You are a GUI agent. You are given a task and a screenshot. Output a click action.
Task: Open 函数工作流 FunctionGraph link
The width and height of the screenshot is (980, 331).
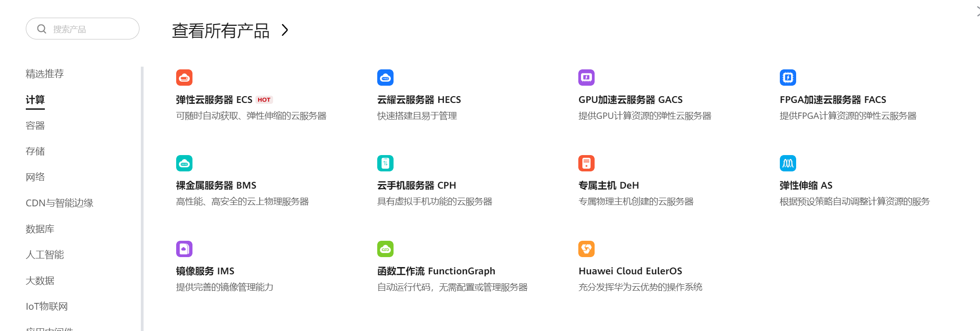pos(436,271)
